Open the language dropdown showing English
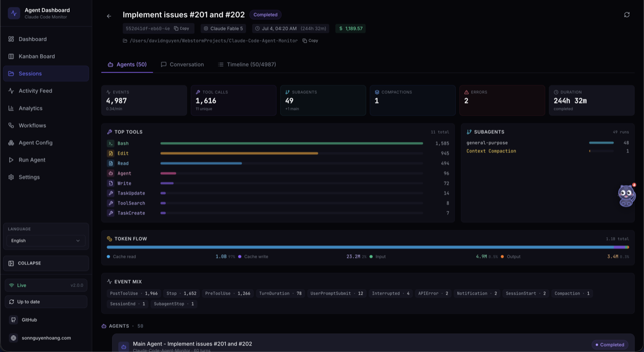The height and width of the screenshot is (352, 644). pyautogui.click(x=46, y=240)
